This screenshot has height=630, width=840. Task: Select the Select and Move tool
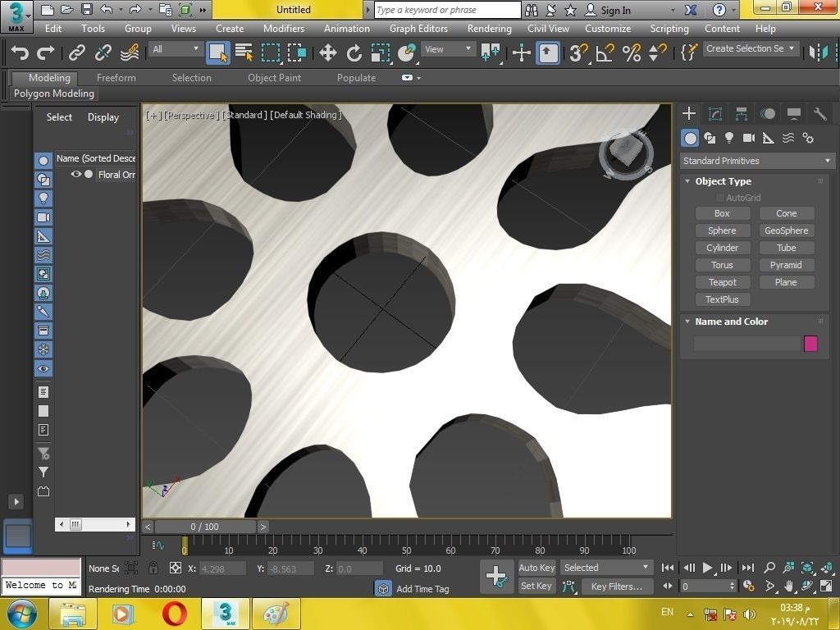tap(327, 52)
